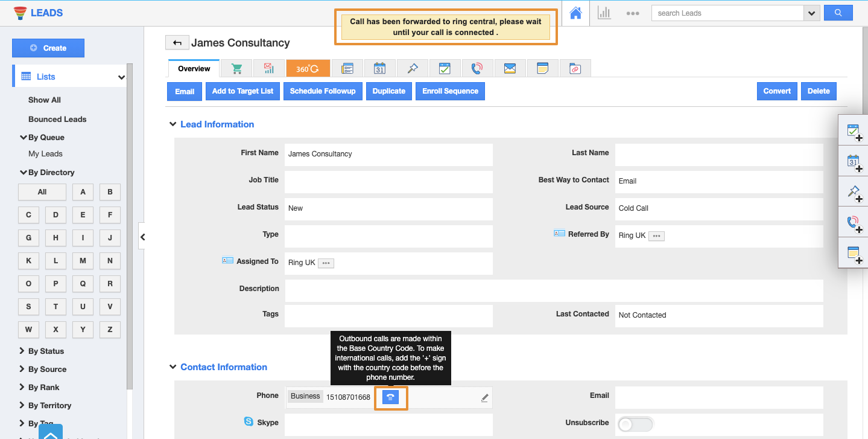Click the Create button
Screen dimensions: 868x439
(48, 48)
